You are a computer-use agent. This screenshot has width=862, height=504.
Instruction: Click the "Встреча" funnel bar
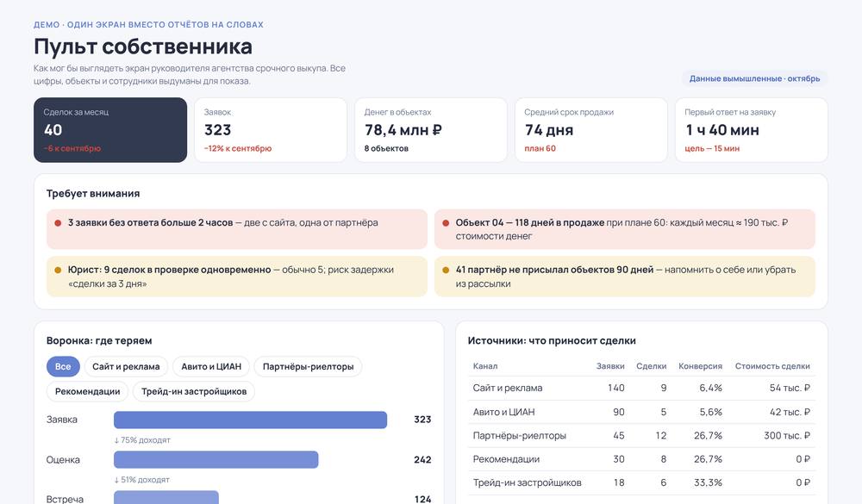coord(166,497)
